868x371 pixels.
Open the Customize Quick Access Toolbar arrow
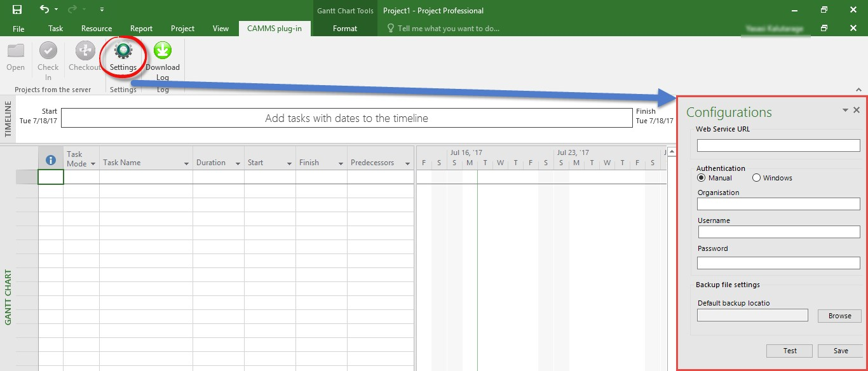pyautogui.click(x=102, y=10)
